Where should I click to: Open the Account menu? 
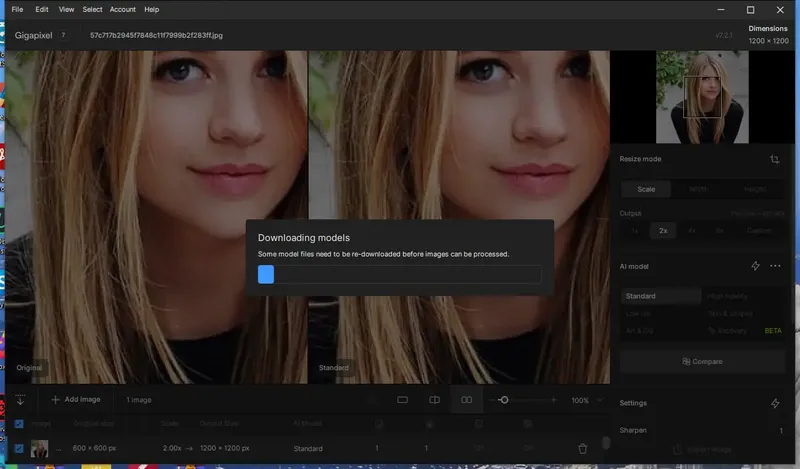(x=123, y=9)
